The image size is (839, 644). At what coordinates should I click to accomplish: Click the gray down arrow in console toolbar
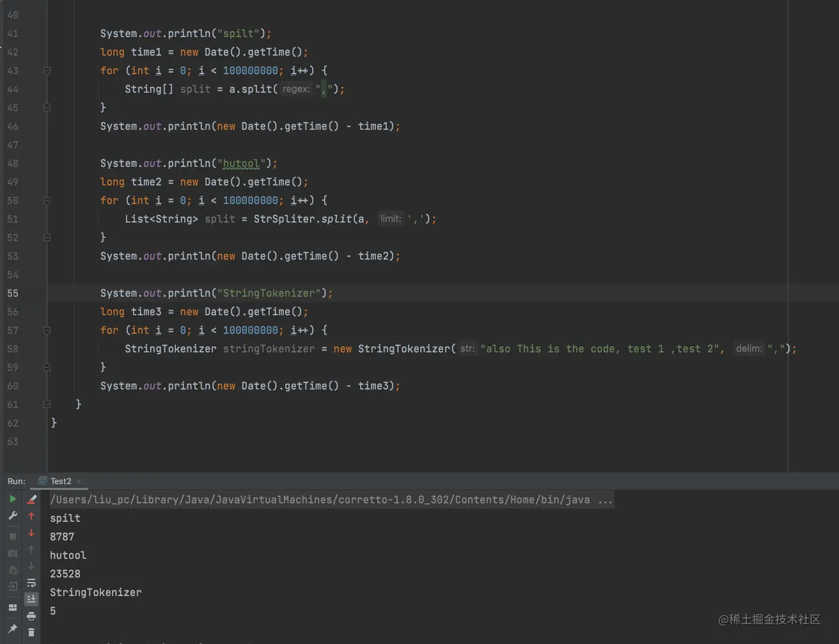point(31,566)
